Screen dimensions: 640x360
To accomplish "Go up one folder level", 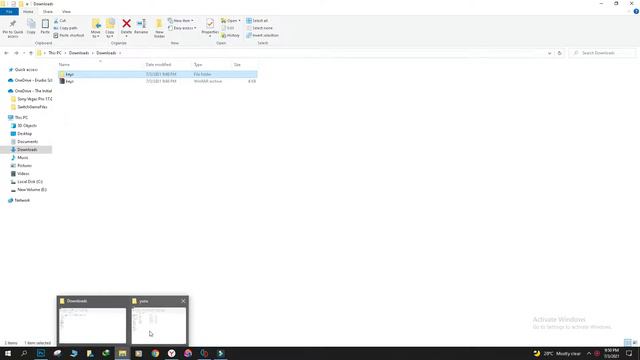I will [31, 53].
